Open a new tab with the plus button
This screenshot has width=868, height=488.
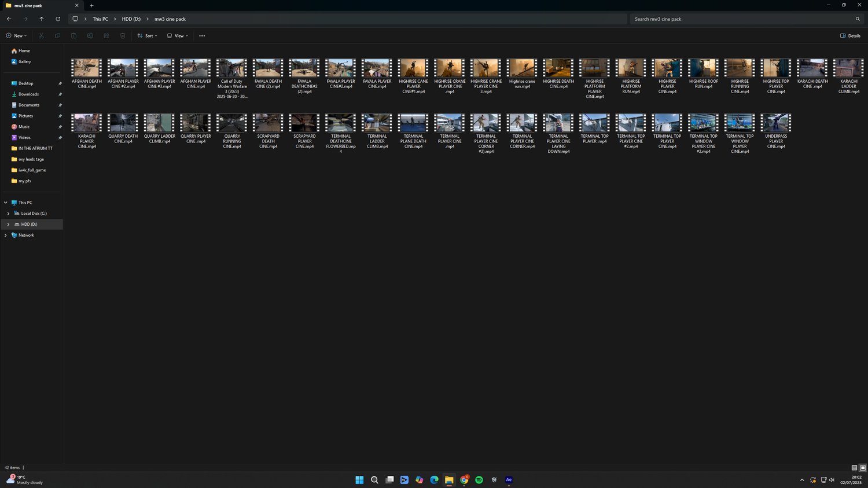tap(91, 6)
